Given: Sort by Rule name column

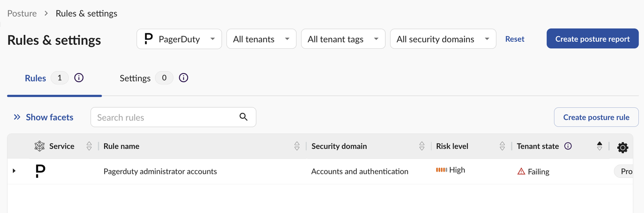Looking at the screenshot, I should coord(297,146).
